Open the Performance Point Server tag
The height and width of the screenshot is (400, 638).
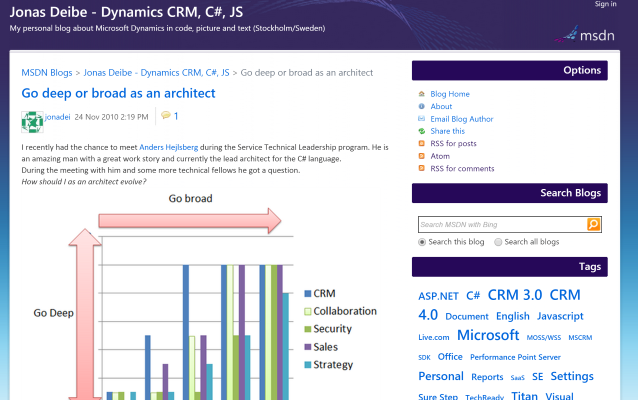coord(515,357)
